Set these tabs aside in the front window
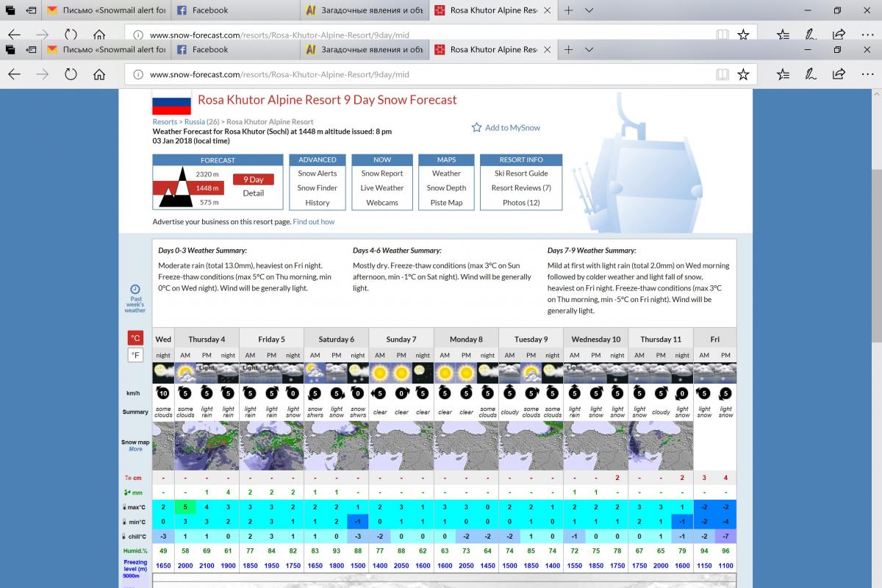 coord(32,49)
